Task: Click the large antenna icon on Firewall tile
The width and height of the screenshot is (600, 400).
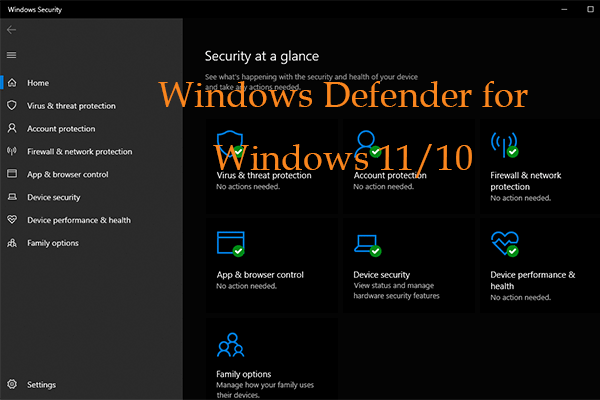Action: 504,145
